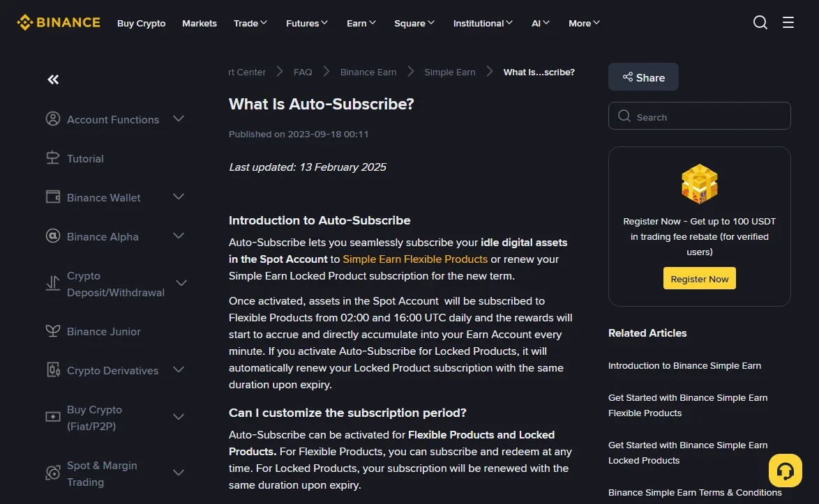Click 'Last updated: 13 February 2025' text
This screenshot has height=504, width=819.
click(308, 167)
